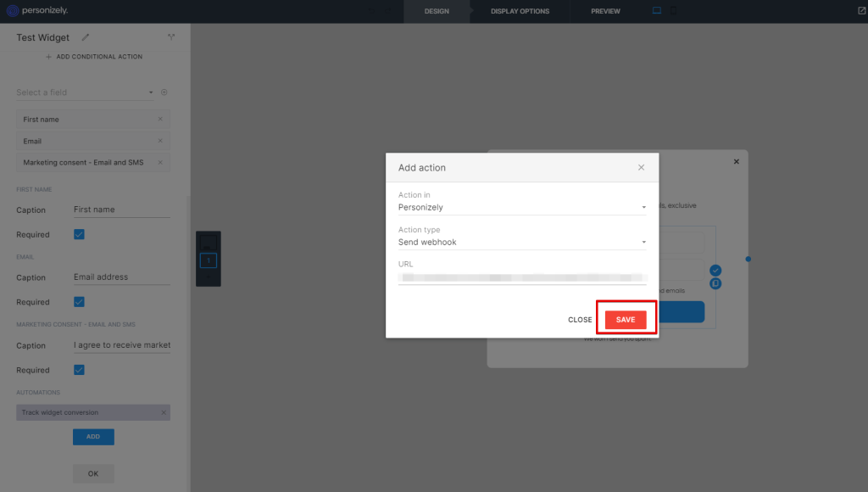Viewport: 868px width, 492px height.
Task: Remove the Track widget conversion automation
Action: click(164, 413)
